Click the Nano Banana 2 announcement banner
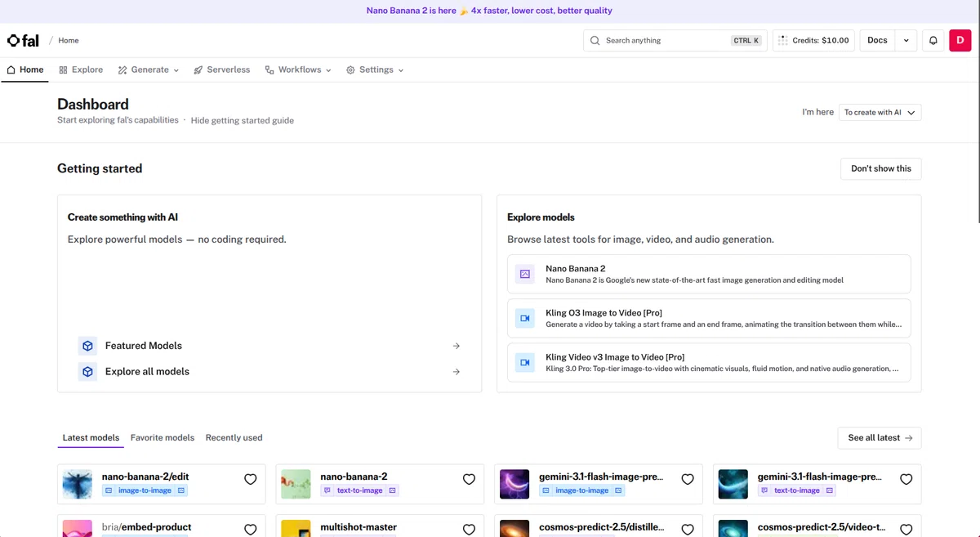Screen dimensions: 980x537 pos(489,11)
